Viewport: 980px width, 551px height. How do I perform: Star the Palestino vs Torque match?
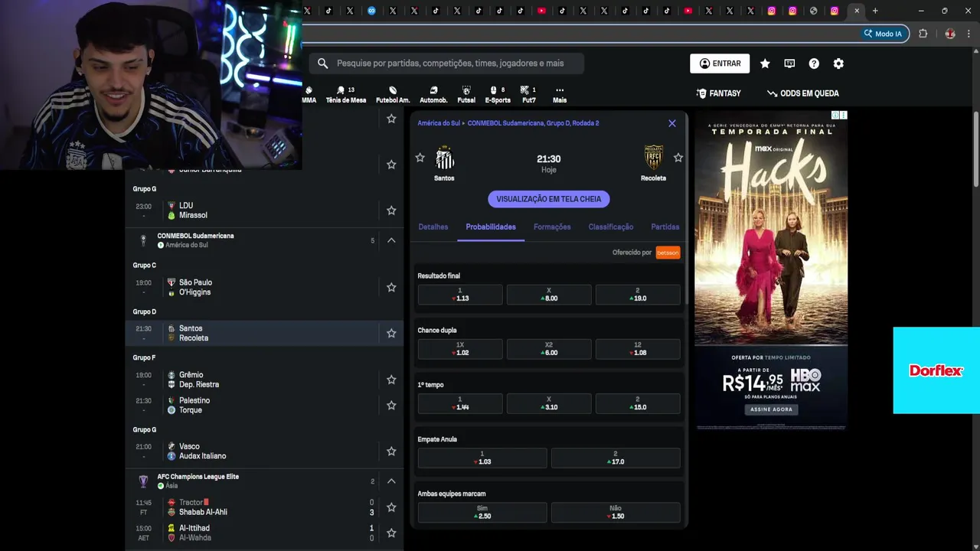[x=391, y=405]
